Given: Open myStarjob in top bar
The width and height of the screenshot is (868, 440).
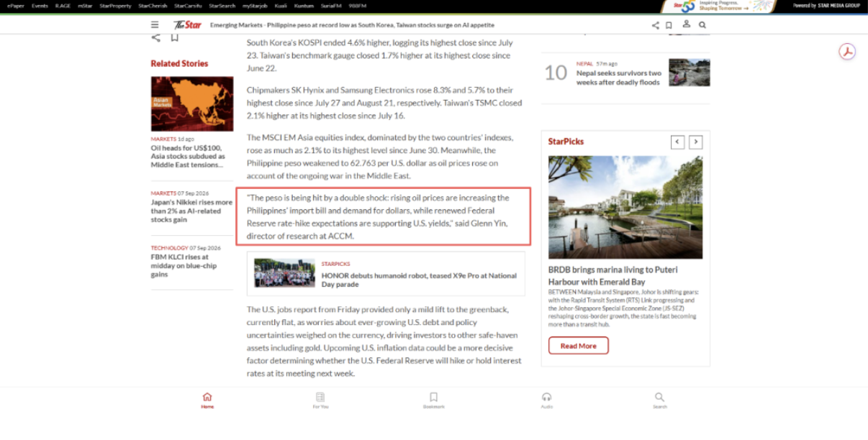Looking at the screenshot, I should 255,6.
